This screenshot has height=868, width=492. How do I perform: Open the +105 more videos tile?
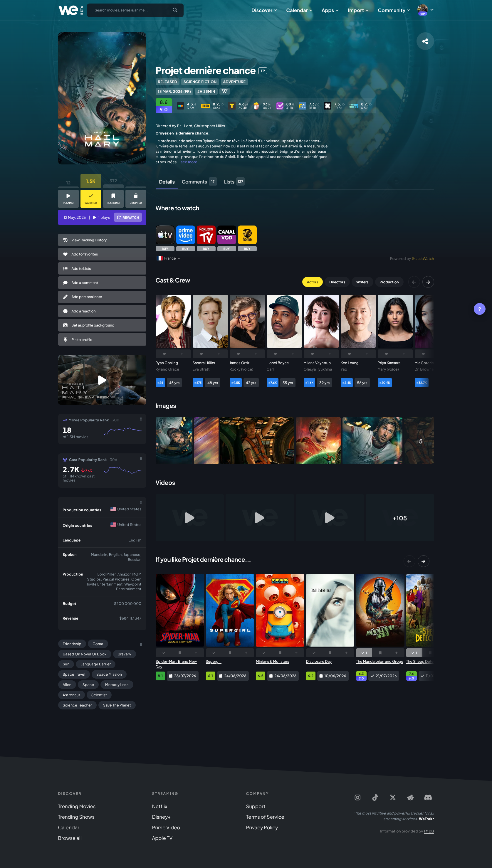click(x=400, y=518)
